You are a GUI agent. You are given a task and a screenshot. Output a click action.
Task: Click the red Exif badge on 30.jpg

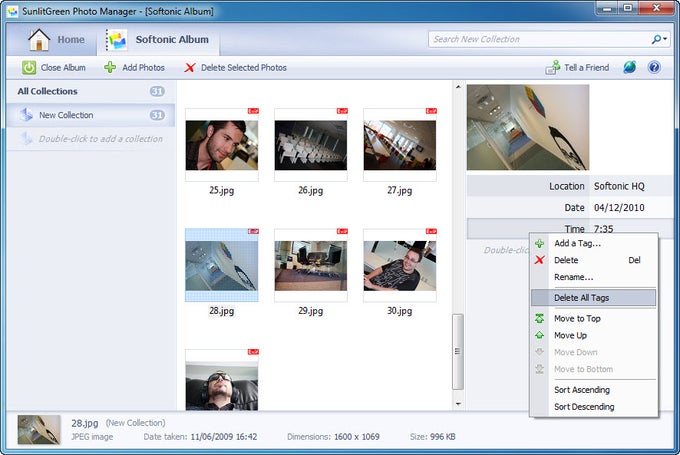tap(431, 231)
